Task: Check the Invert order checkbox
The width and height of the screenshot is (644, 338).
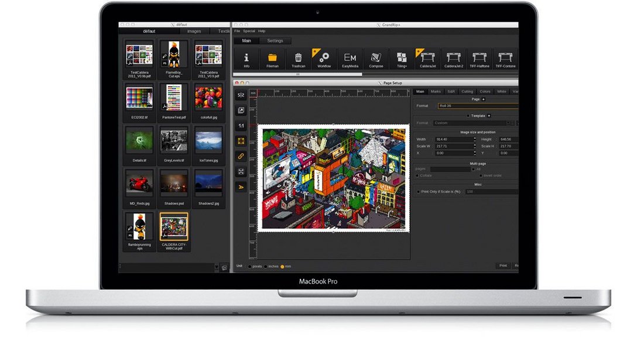Action: 481,175
